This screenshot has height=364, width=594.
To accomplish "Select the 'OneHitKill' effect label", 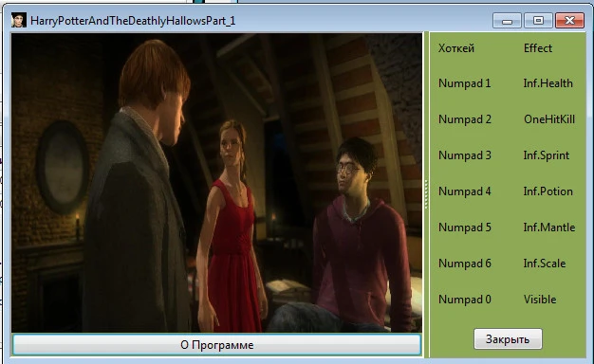I will pyautogui.click(x=549, y=119).
